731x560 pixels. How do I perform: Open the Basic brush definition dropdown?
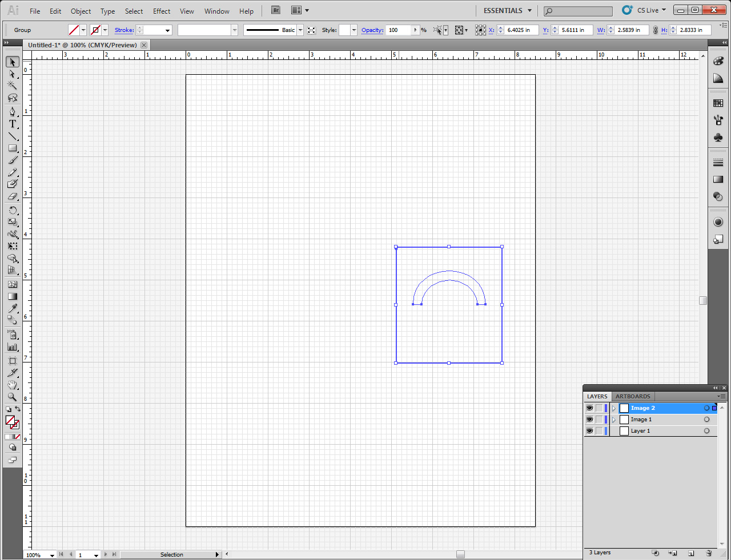coord(300,30)
